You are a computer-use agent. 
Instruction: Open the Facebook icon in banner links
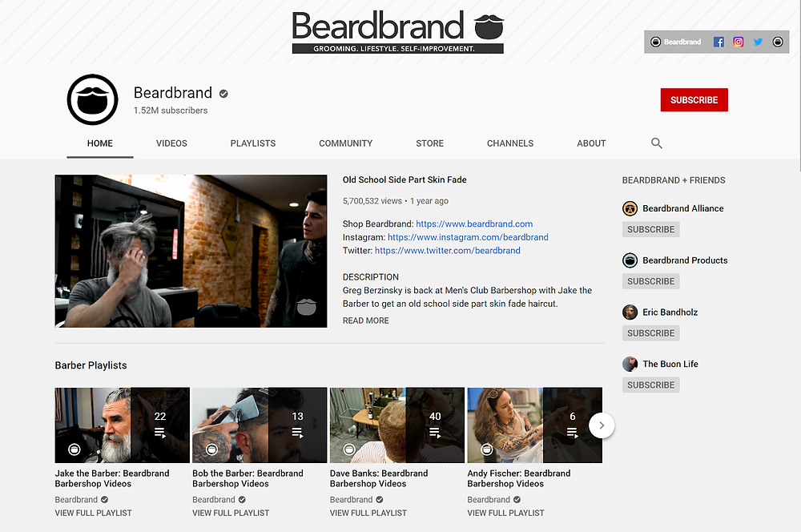tap(718, 42)
